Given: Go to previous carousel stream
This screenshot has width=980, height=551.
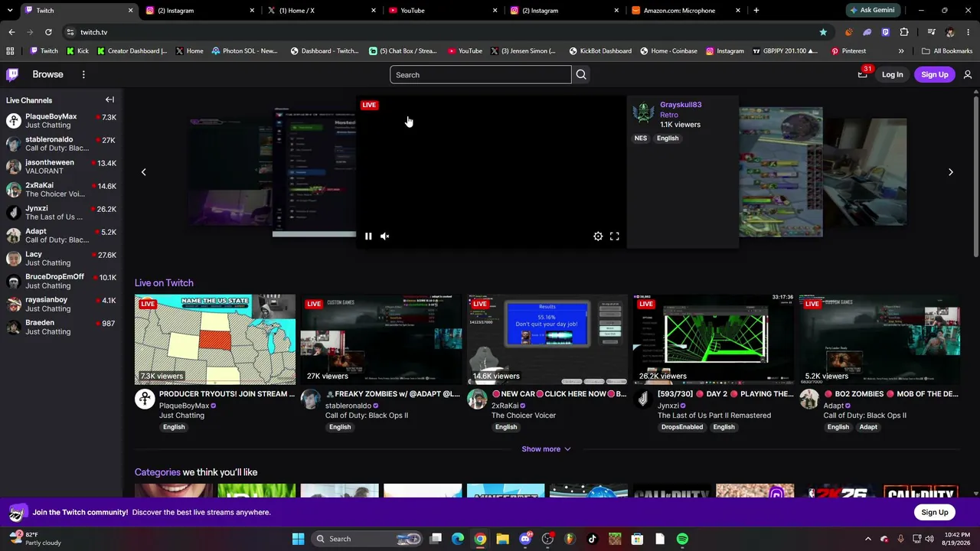Looking at the screenshot, I should 143,172.
